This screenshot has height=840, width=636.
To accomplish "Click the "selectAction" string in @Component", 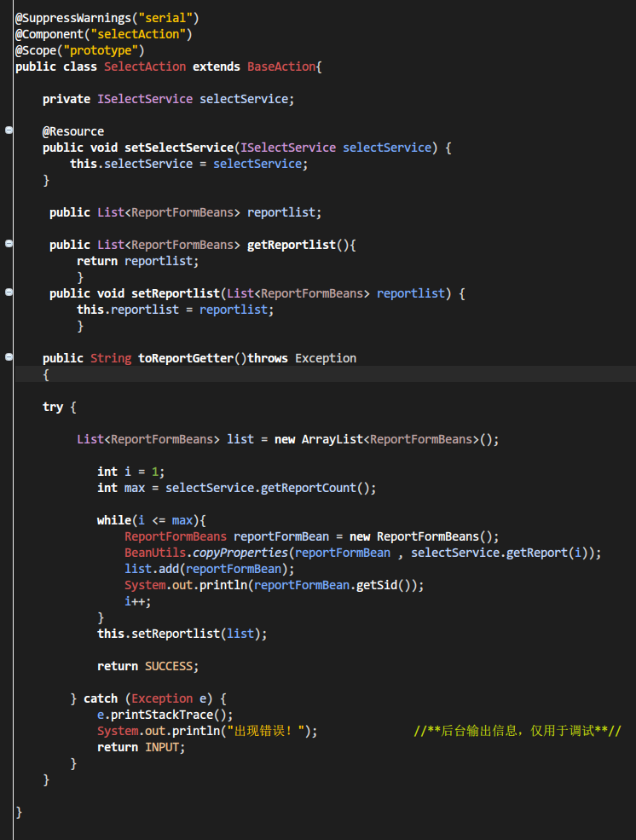I will tap(138, 34).
